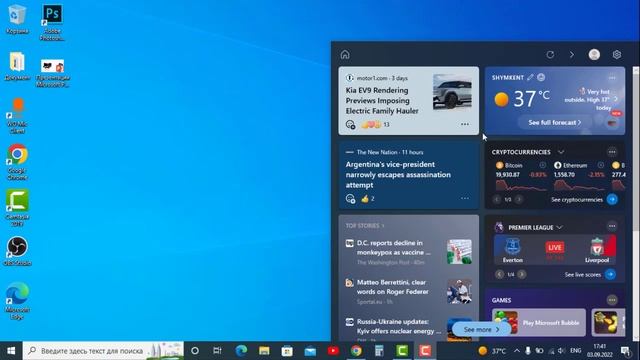Open green Camtasia icon on taskbar
Viewport: 640px width, 360px height.
point(402,351)
